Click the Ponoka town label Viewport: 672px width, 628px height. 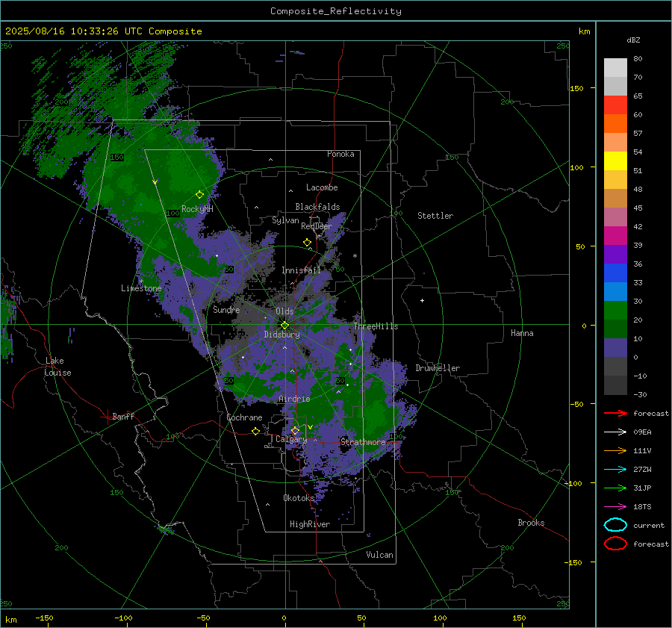pyautogui.click(x=340, y=155)
